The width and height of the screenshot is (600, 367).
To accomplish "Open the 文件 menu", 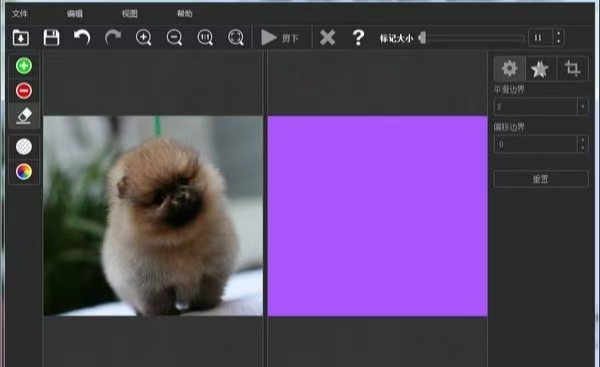I will pyautogui.click(x=20, y=14).
